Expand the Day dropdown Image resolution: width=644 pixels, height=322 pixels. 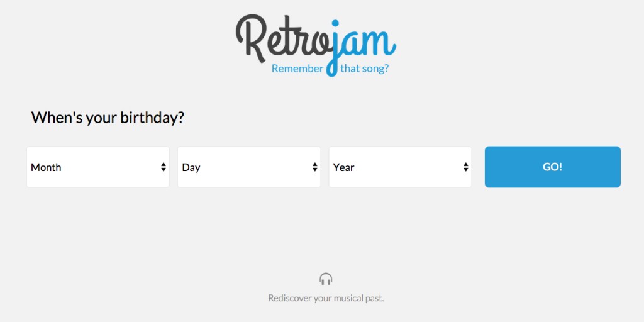[x=249, y=167]
